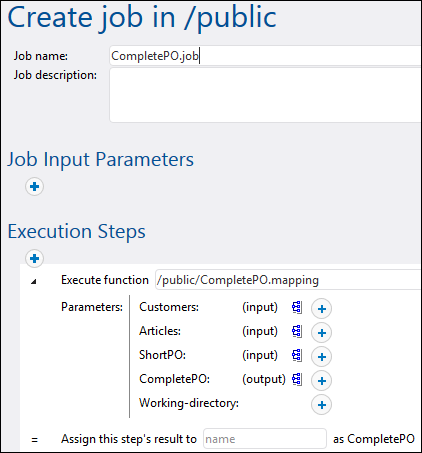Click plus button for Working-directory

coord(321,405)
